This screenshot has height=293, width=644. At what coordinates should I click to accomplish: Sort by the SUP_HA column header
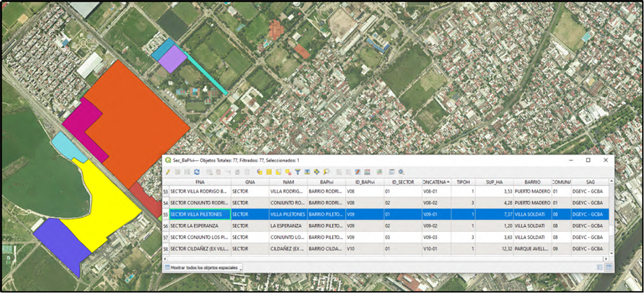[x=494, y=182]
